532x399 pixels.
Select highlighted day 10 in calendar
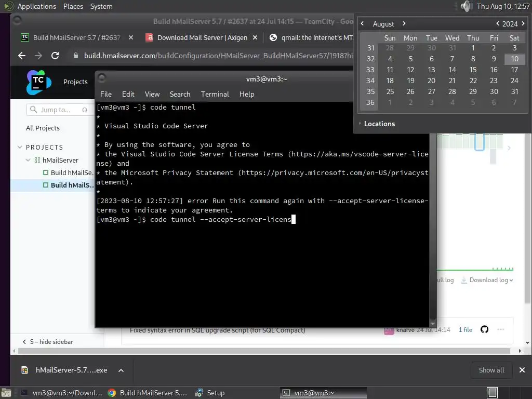pyautogui.click(x=515, y=59)
